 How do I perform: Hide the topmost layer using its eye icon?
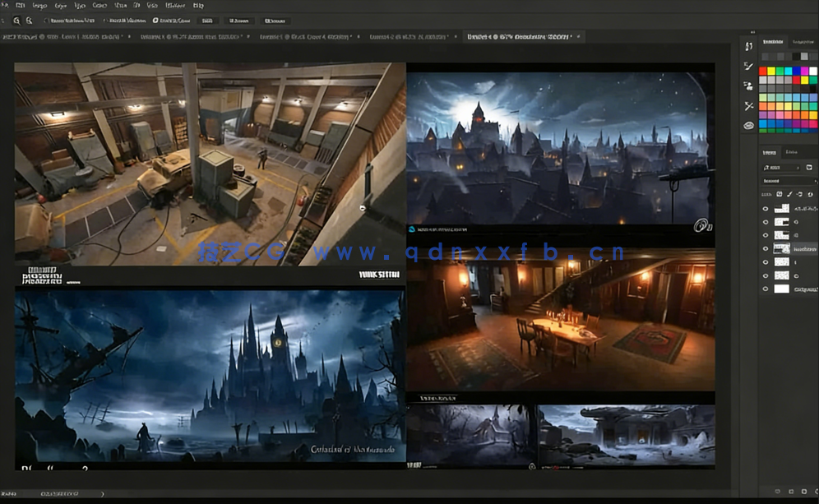[766, 209]
